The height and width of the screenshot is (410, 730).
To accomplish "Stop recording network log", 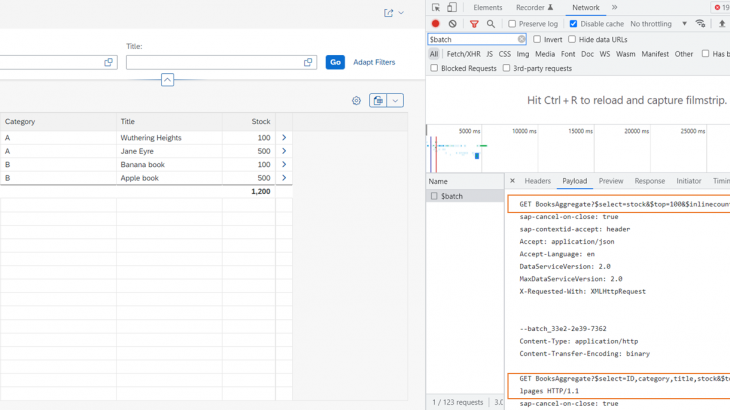I will (x=435, y=24).
